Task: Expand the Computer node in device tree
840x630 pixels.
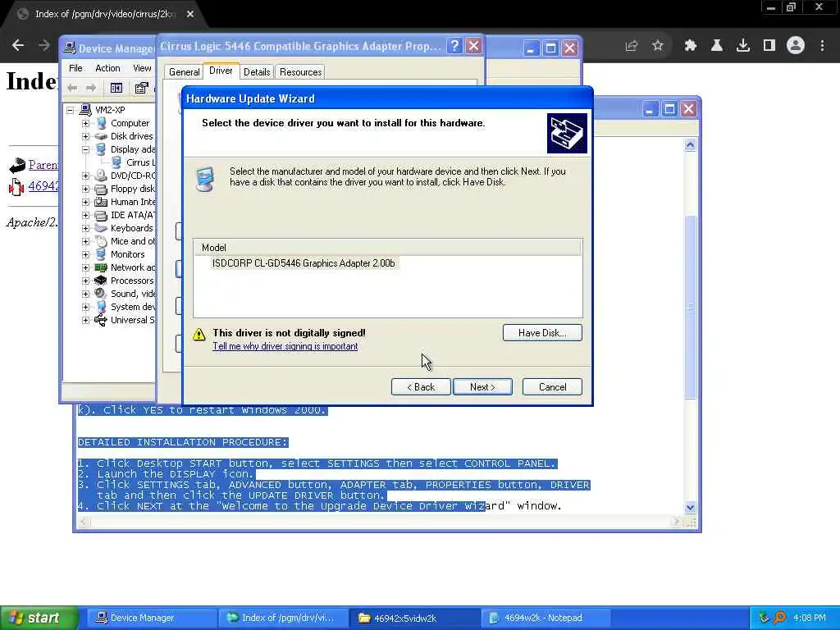Action: click(85, 123)
